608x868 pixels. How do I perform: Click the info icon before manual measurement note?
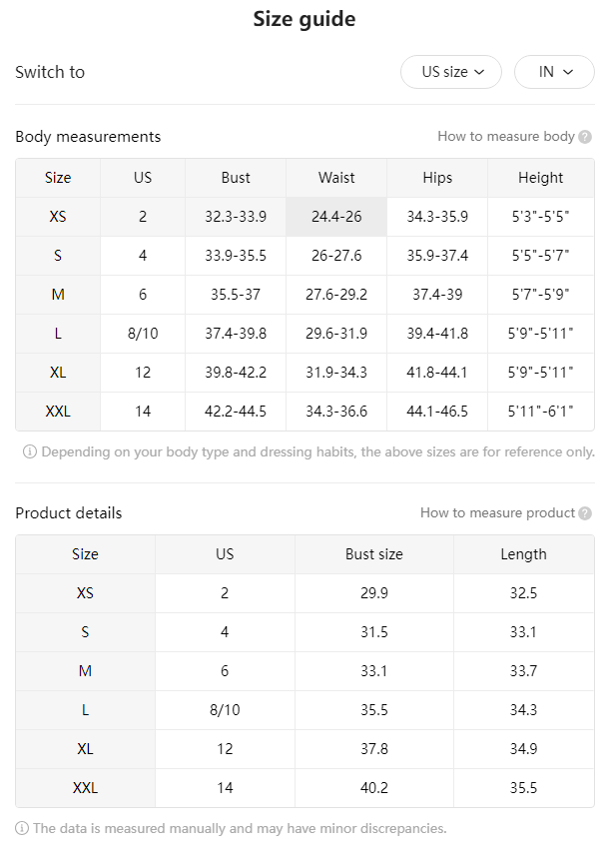click(22, 828)
